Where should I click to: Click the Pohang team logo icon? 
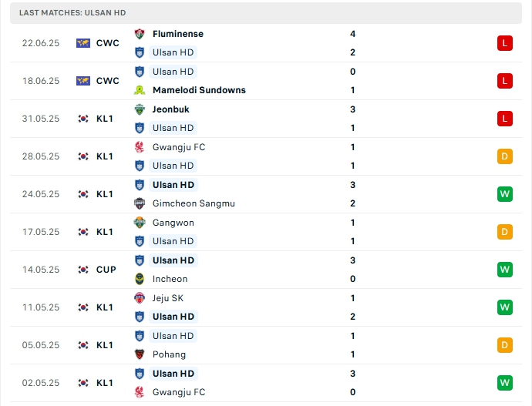(140, 354)
